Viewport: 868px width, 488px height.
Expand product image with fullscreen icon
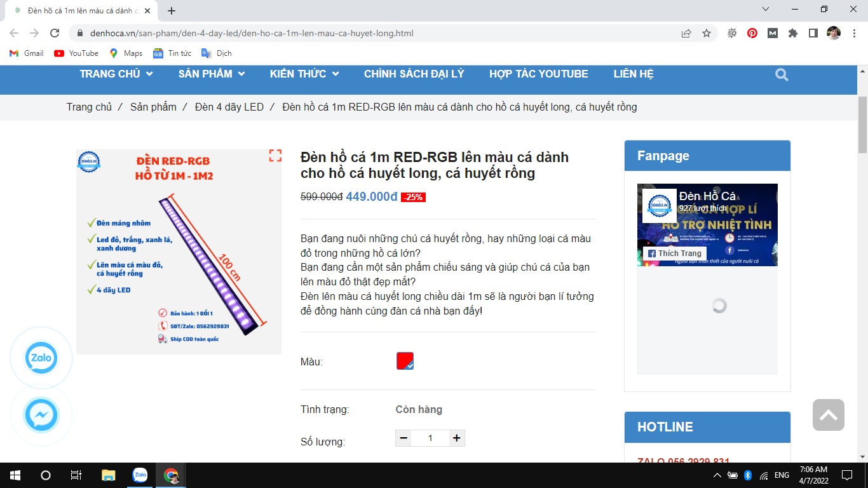pos(275,156)
